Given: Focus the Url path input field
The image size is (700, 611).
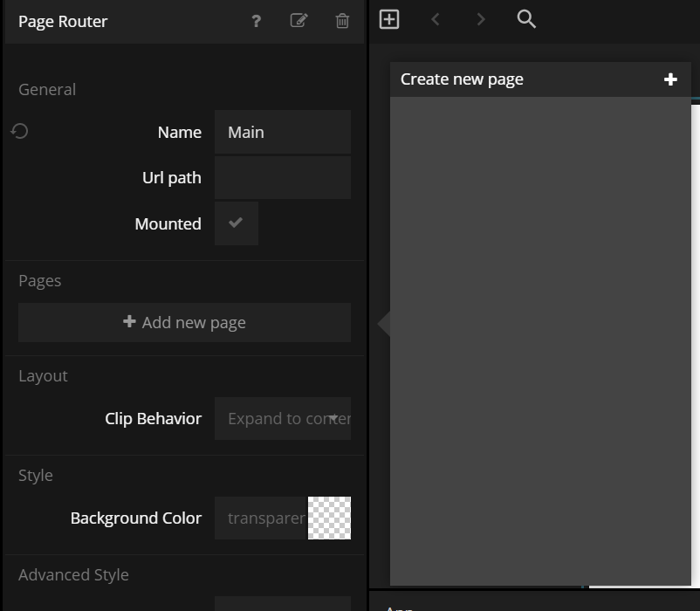Looking at the screenshot, I should (282, 178).
